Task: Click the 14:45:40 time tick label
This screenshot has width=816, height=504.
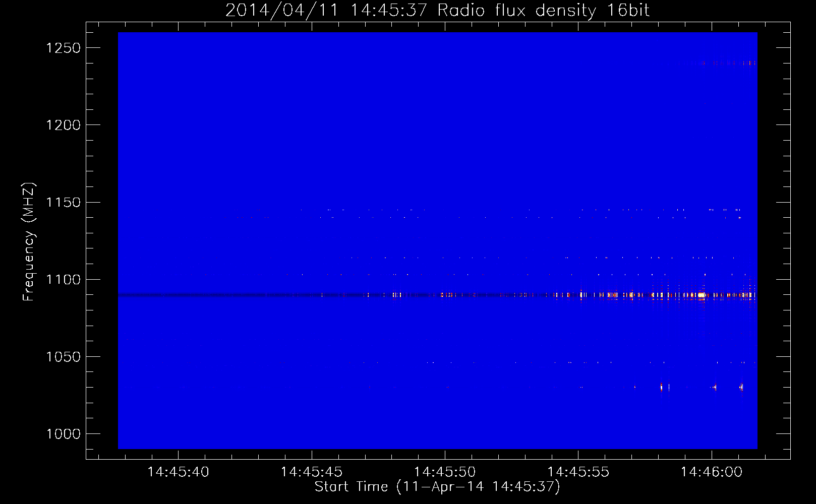Action: click(x=178, y=472)
